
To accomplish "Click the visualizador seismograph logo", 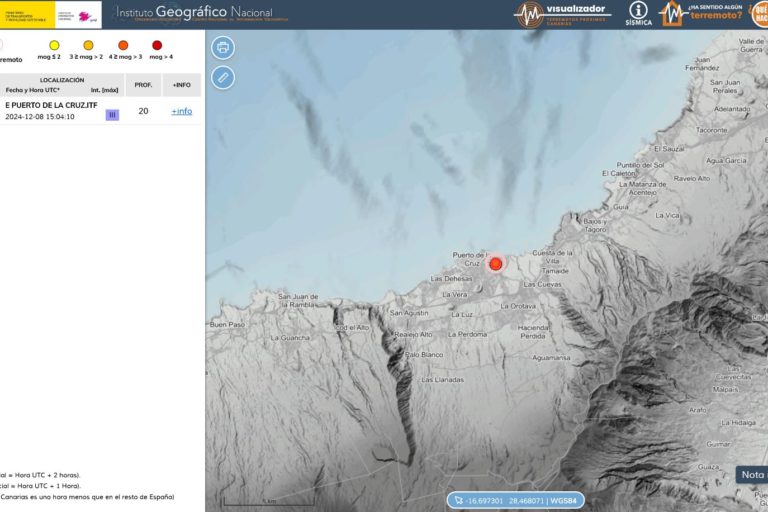I will pyautogui.click(x=562, y=14).
